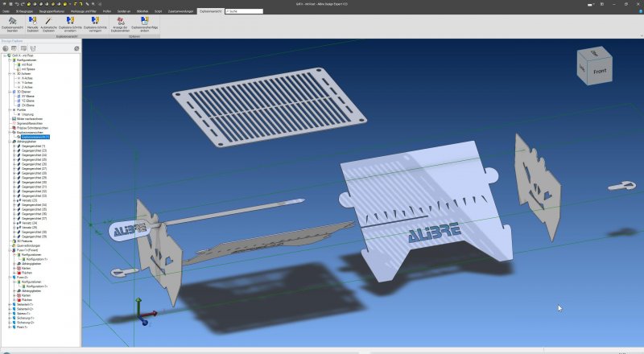Select Querverbindungen tree item
Image resolution: width=644 pixels, height=354 pixels.
tap(28, 245)
